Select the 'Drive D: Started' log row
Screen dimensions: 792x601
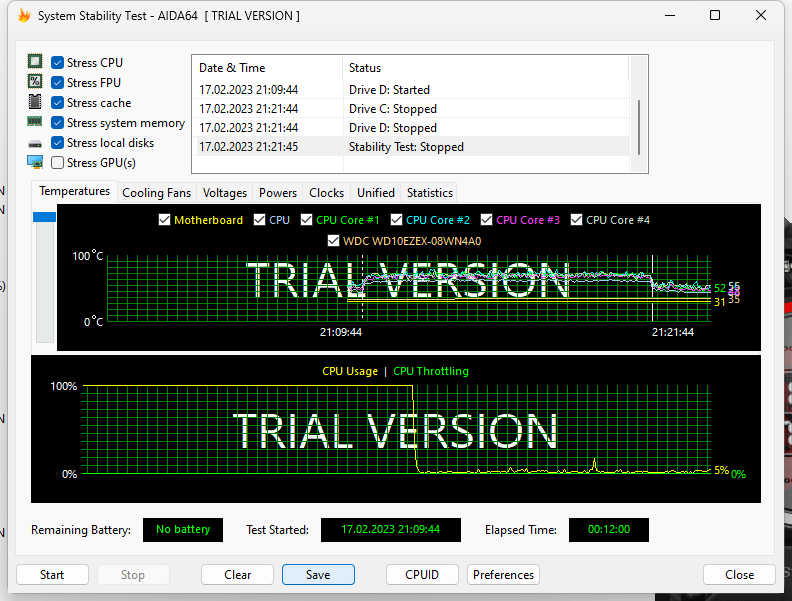point(411,90)
